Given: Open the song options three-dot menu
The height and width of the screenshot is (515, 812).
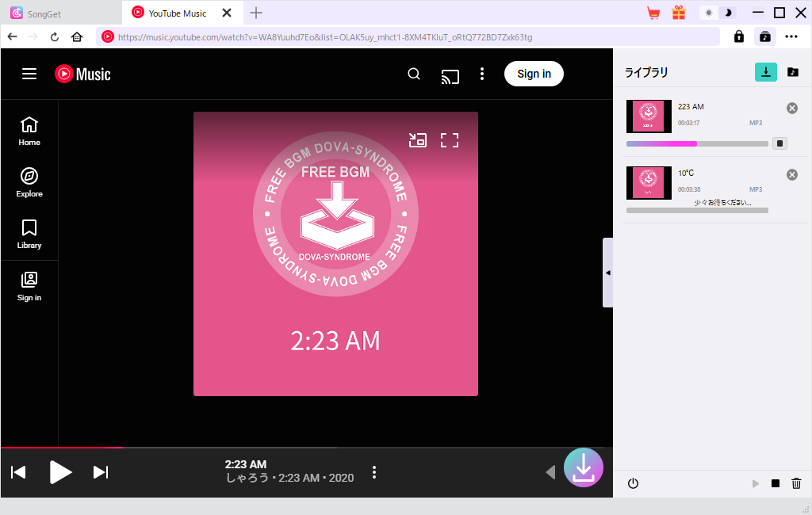Looking at the screenshot, I should pos(374,472).
